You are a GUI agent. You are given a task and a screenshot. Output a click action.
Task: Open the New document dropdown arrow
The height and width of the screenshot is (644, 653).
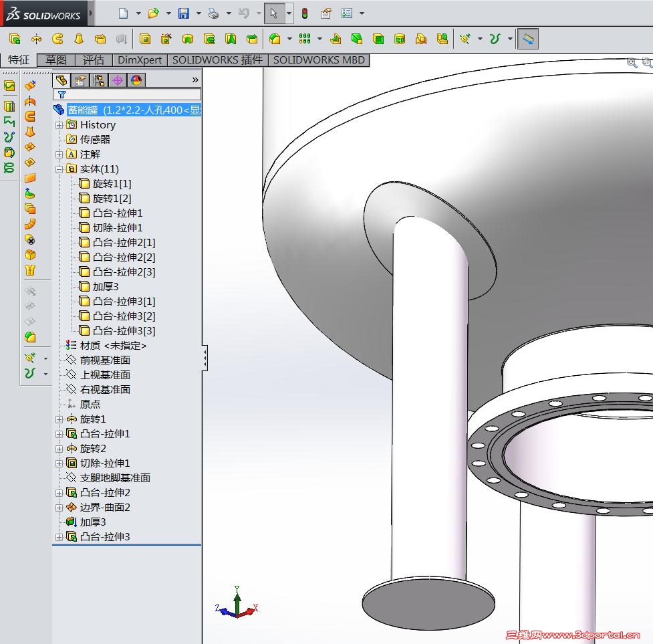[138, 13]
